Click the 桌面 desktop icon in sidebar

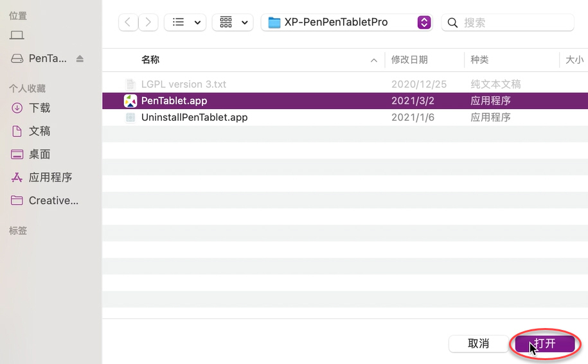click(17, 154)
